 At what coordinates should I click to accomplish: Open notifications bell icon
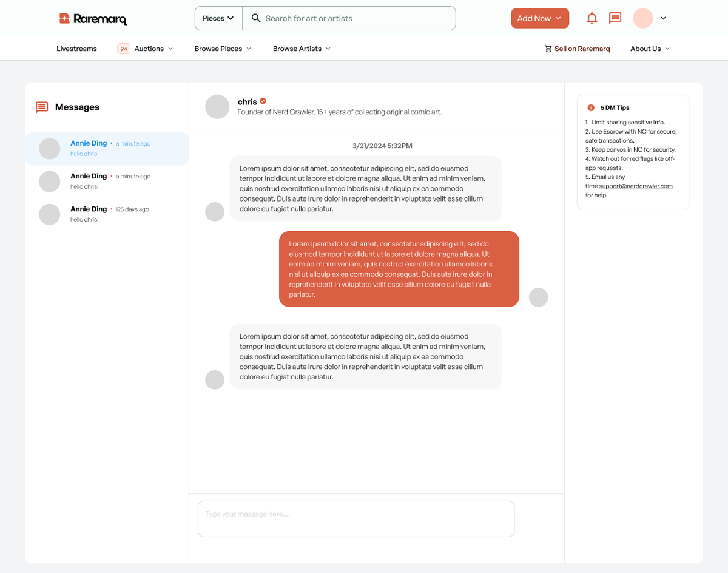[x=591, y=18]
